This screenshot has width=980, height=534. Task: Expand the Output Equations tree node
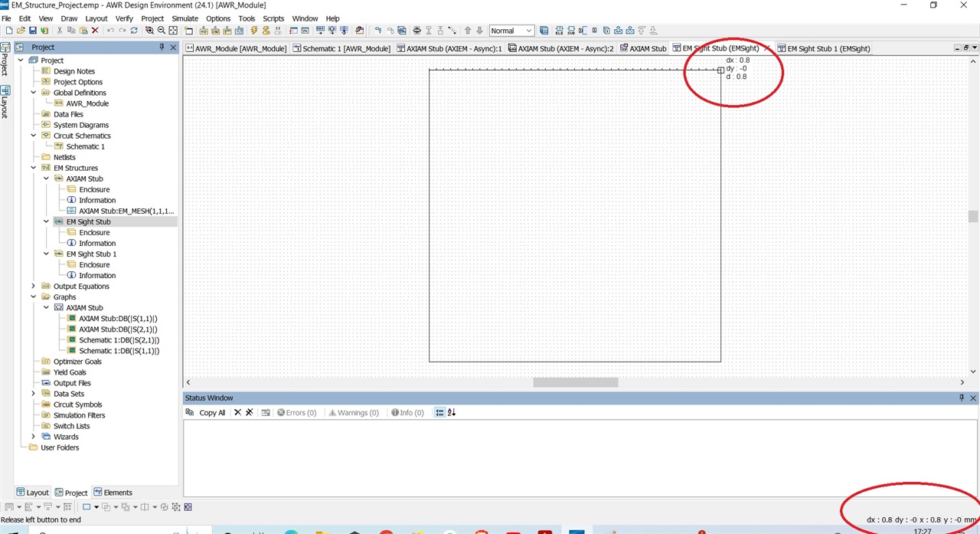[x=34, y=286]
